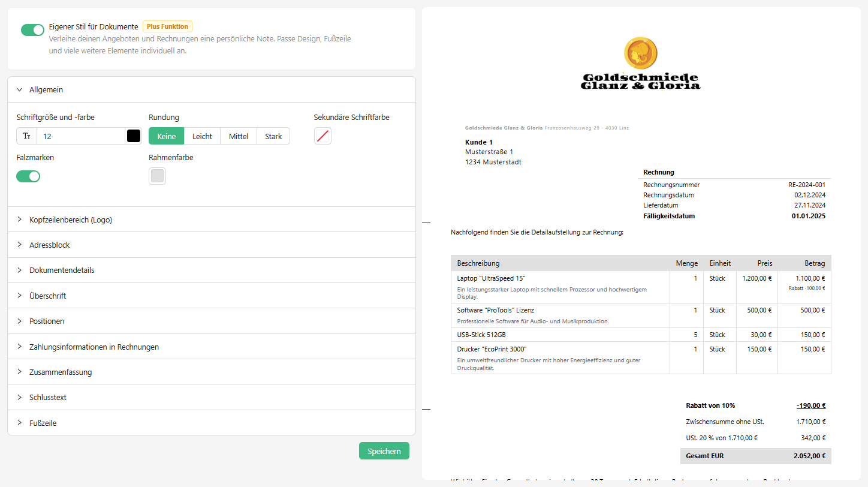The width and height of the screenshot is (868, 487).
Task: Set a Sekundäre Schriftfarbe color
Action: [323, 136]
